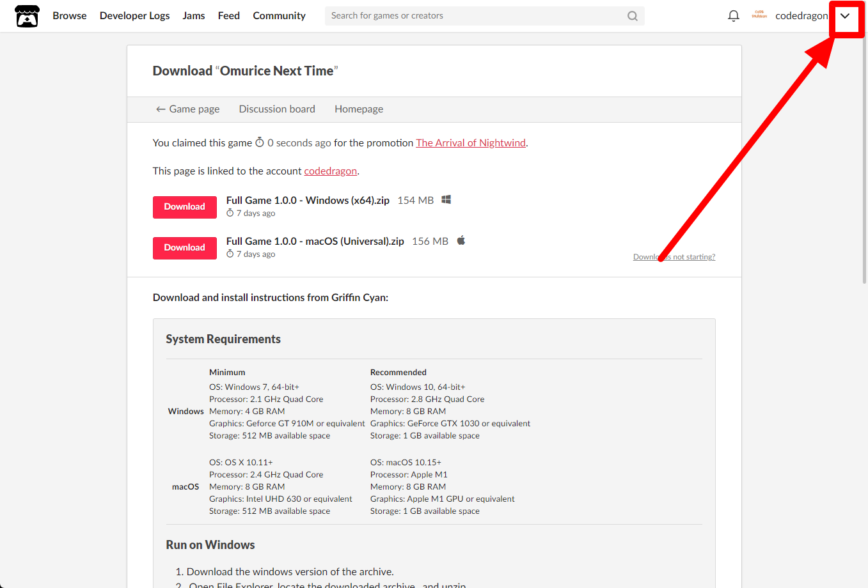Click the notifications bell icon
This screenshot has height=588, width=868.
pyautogui.click(x=734, y=16)
